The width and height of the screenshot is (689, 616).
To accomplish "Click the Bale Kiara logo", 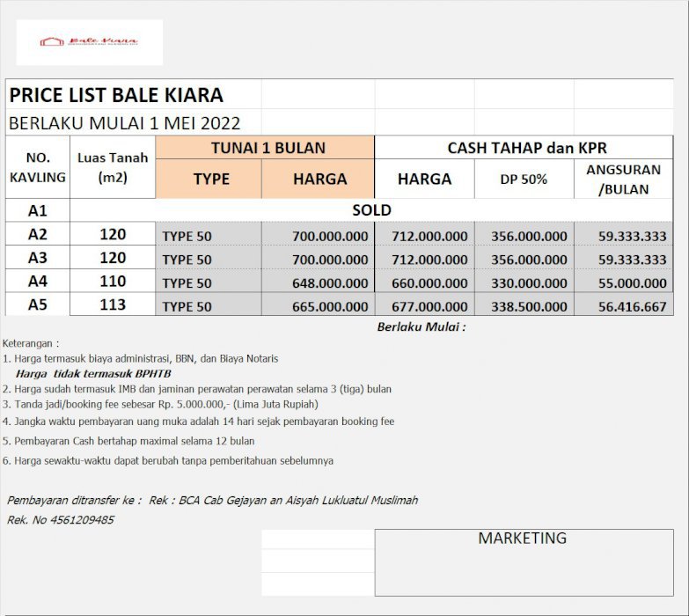I will [89, 41].
